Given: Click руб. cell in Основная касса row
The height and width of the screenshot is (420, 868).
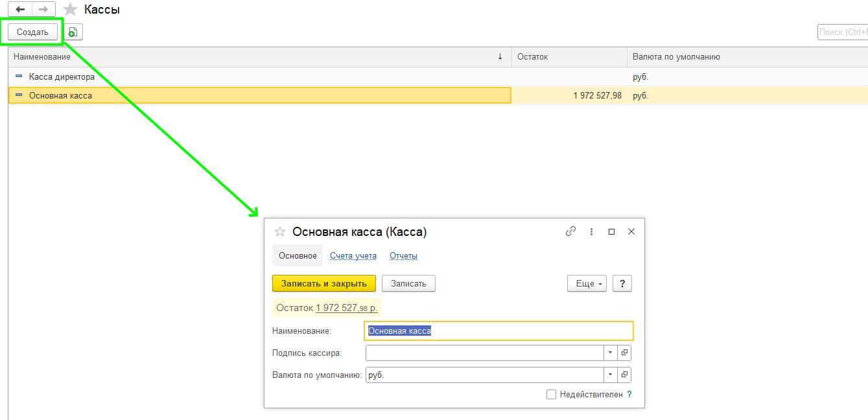Looking at the screenshot, I should click(747, 95).
